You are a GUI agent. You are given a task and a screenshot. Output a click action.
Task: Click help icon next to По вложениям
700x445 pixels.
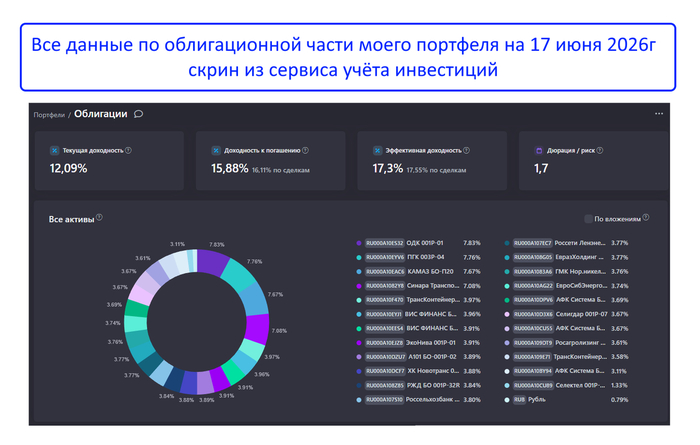(x=646, y=217)
